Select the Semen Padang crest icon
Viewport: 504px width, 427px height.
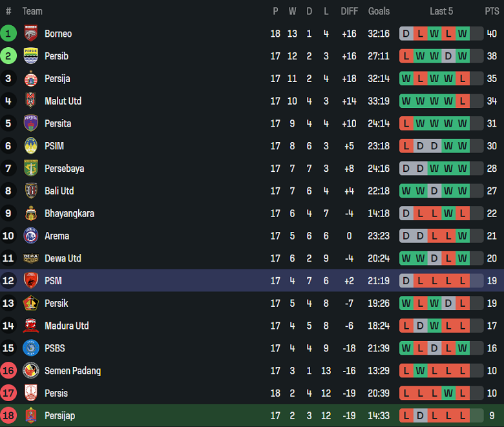[31, 370]
